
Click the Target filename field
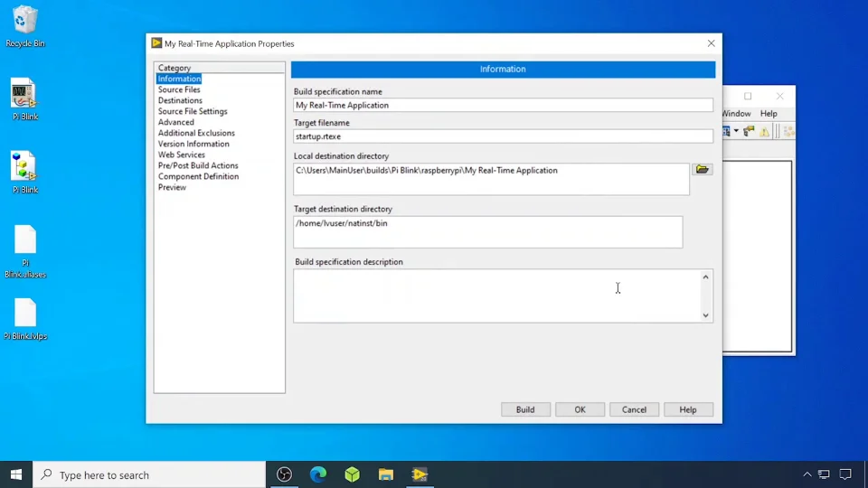(503, 136)
